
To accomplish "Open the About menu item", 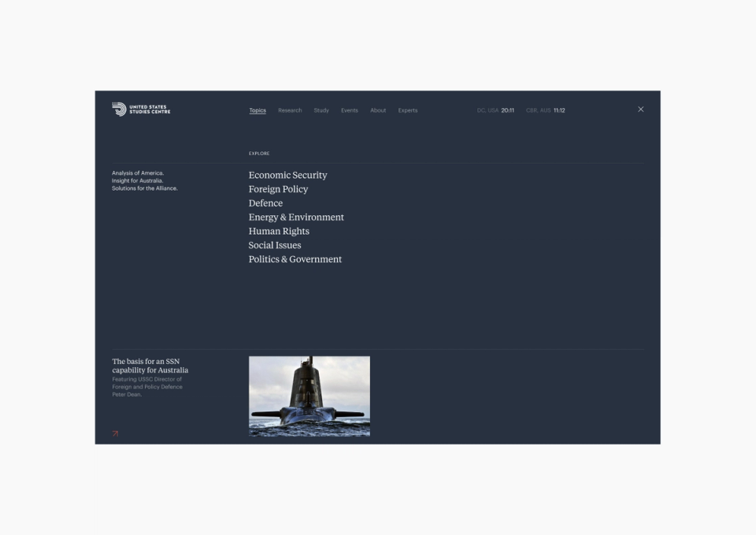I will pyautogui.click(x=378, y=110).
